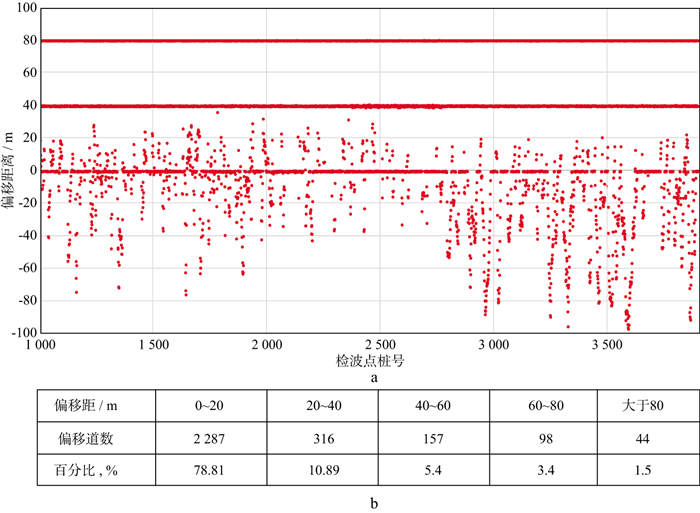Click the table cell with value 316

[x=322, y=438]
